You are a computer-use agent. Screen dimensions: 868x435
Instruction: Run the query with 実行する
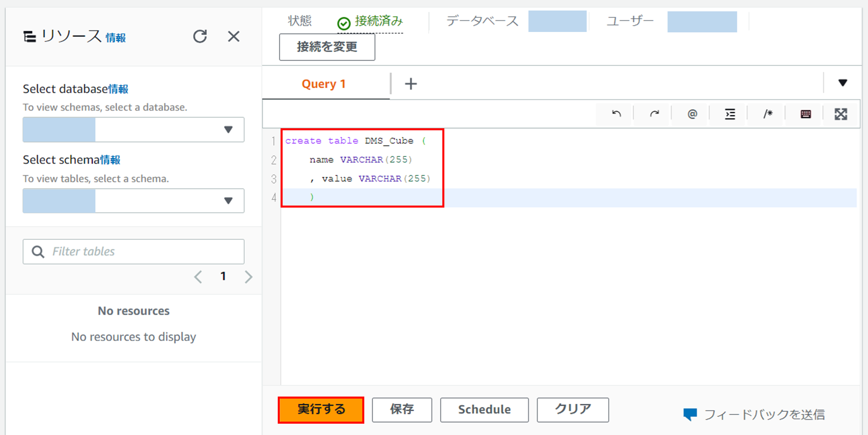(x=321, y=410)
